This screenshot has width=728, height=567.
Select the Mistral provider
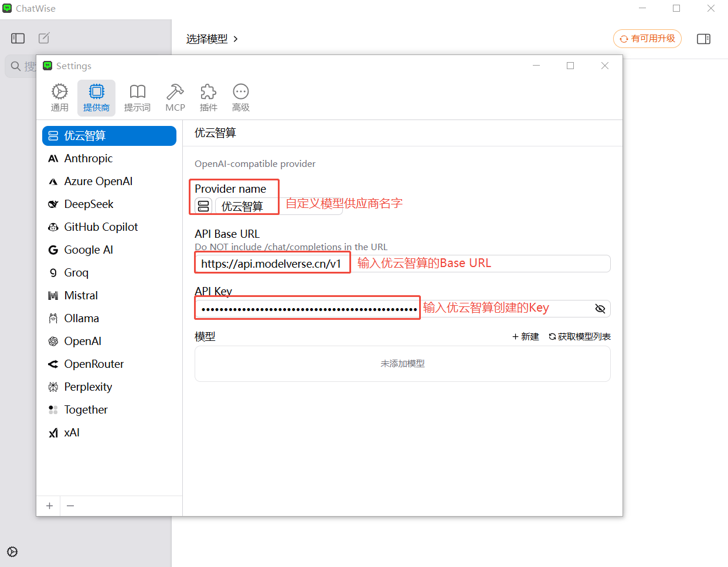click(109, 296)
